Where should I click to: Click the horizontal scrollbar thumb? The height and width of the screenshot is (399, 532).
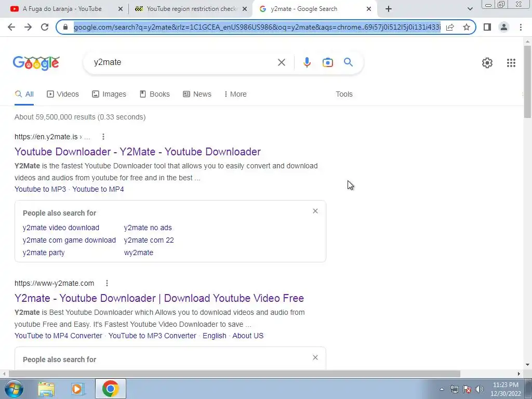[x=234, y=374]
